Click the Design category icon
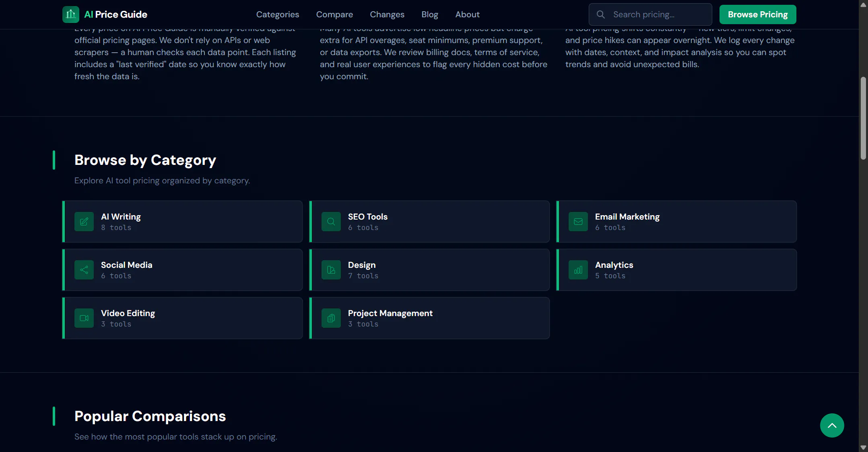The width and height of the screenshot is (868, 452). (x=331, y=270)
